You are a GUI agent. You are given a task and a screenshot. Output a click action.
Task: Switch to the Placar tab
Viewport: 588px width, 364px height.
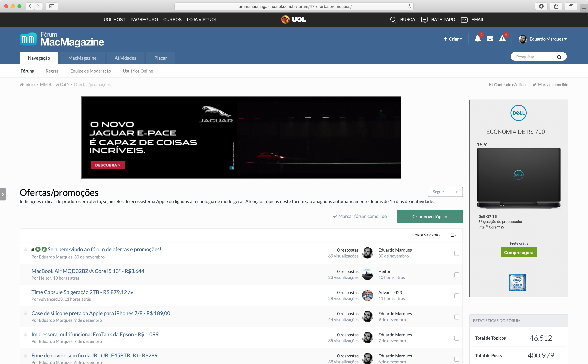[x=161, y=58]
